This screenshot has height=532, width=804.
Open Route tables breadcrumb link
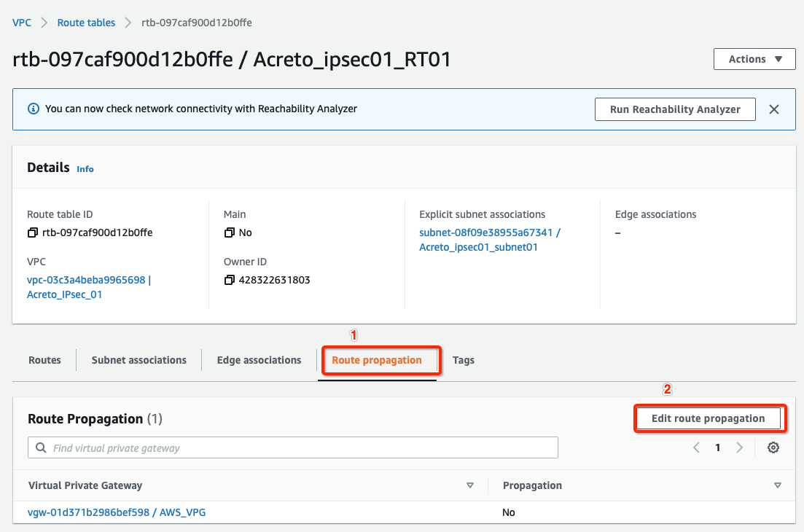click(86, 23)
